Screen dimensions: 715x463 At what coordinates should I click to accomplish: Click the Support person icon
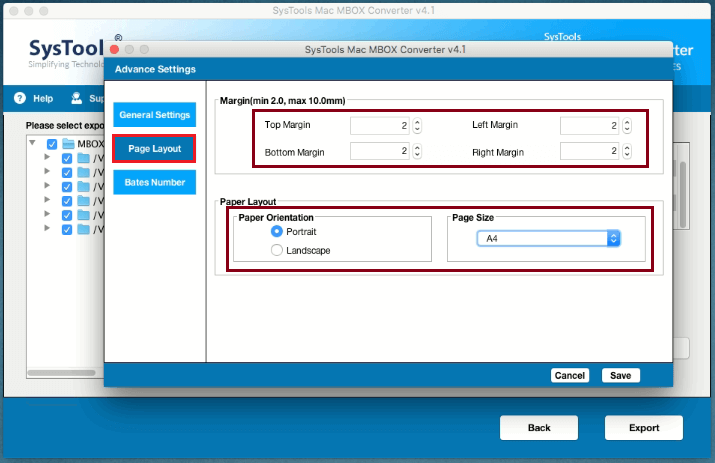(x=77, y=98)
